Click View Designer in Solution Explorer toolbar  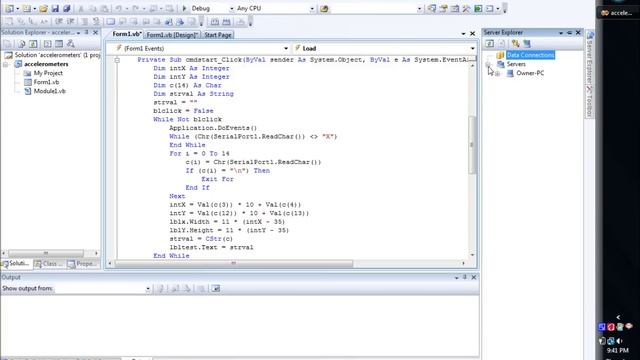59,44
